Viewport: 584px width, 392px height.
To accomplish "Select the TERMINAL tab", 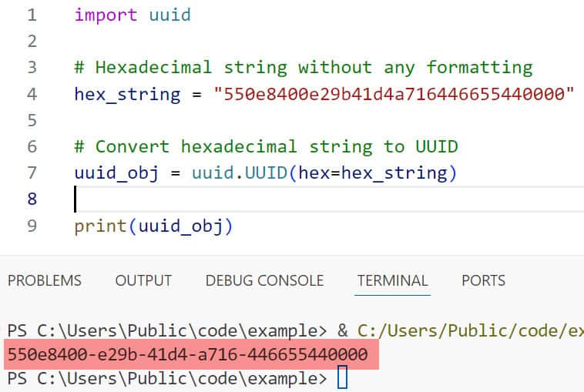I will (x=392, y=280).
